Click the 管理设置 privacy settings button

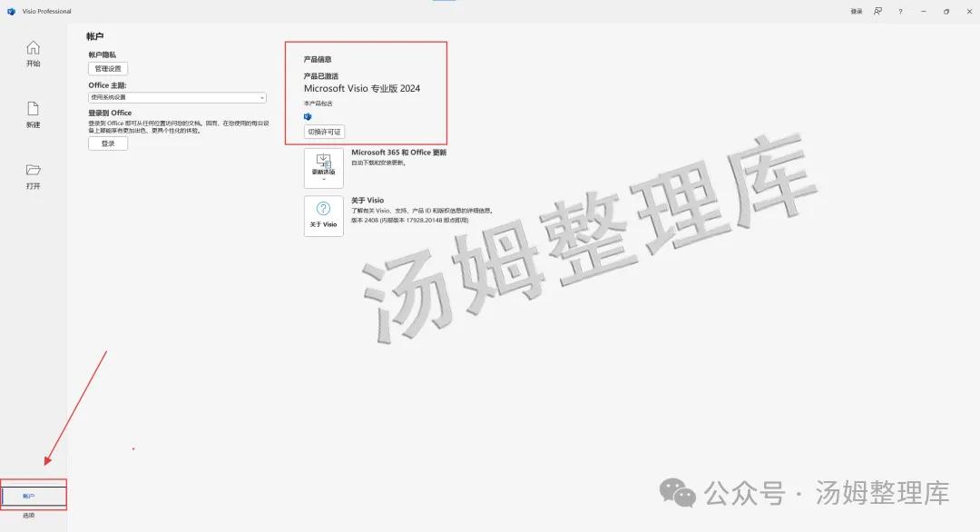(108, 69)
